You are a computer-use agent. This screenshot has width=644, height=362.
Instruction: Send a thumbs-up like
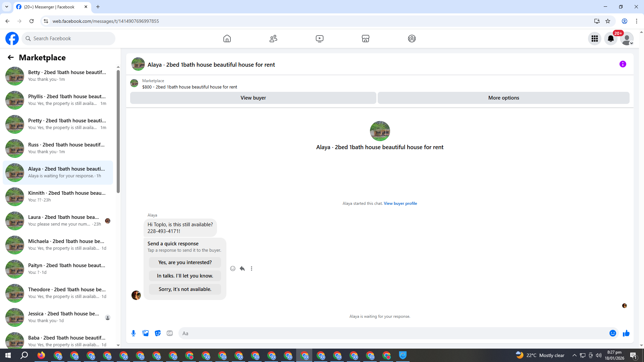(x=626, y=333)
